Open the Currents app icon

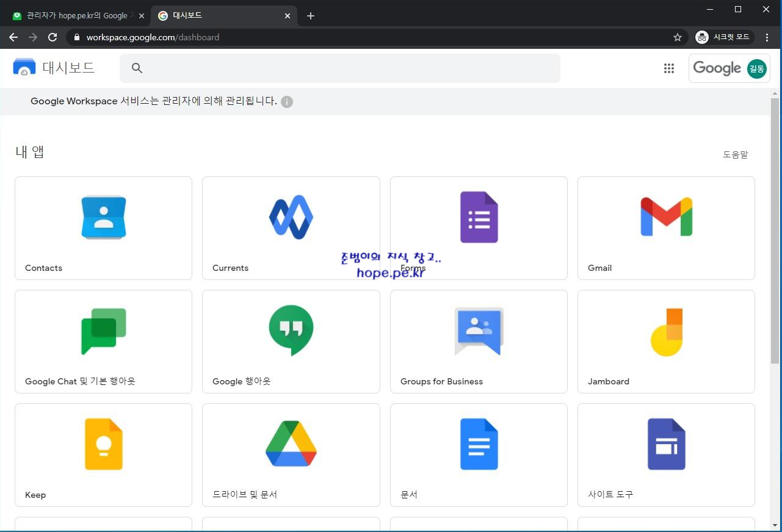coord(291,217)
